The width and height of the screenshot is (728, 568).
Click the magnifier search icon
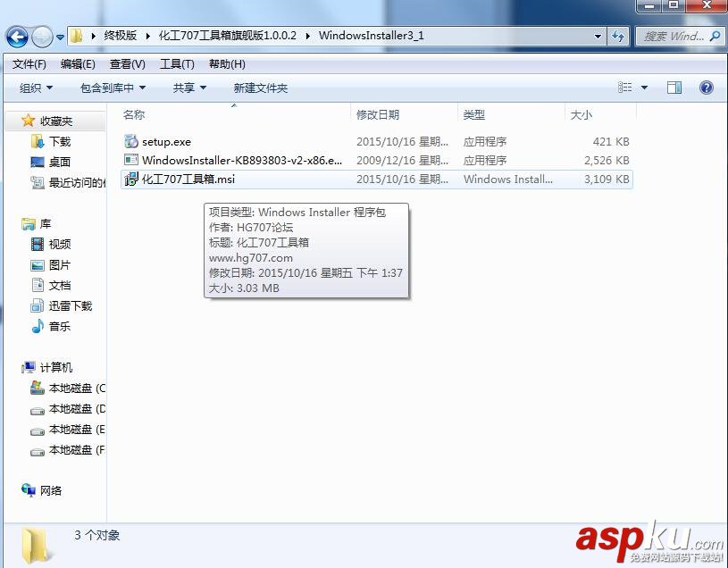715,37
